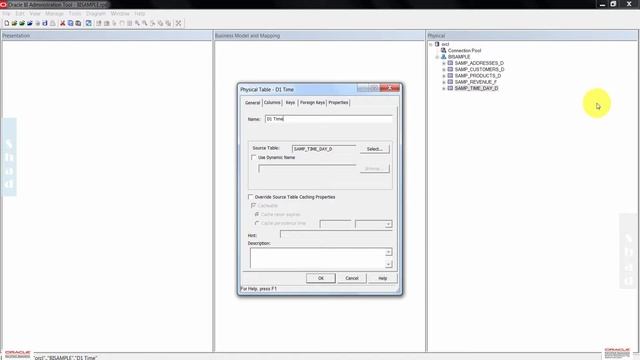Collapse the BISAMPLE schema node

point(437,57)
